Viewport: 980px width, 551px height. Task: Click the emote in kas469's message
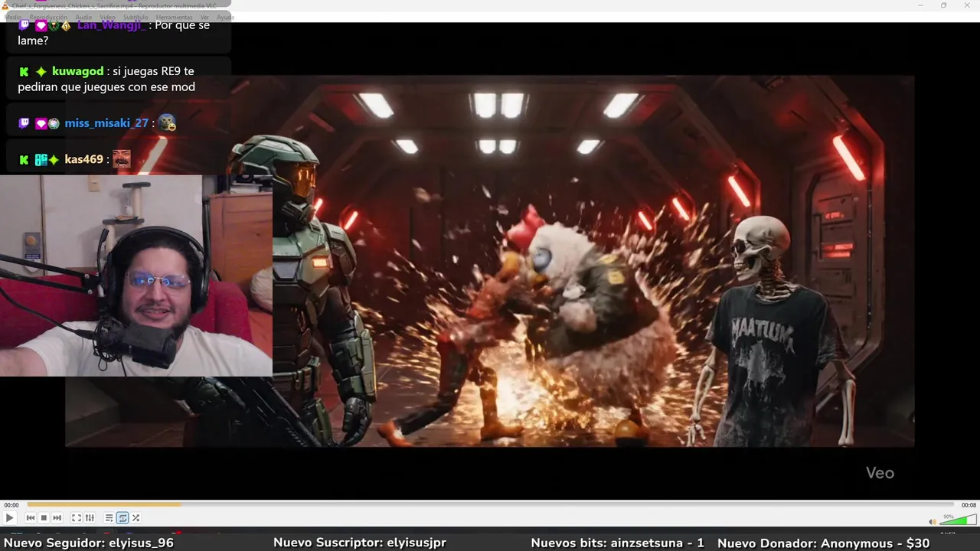(121, 158)
